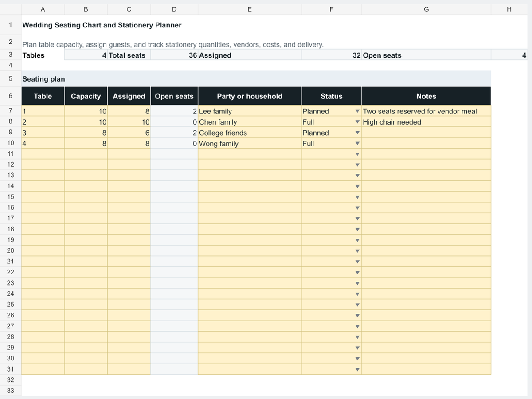Click the Assigned value 6 for College friends
Viewport: 532px width, 399px height.
pos(129,133)
